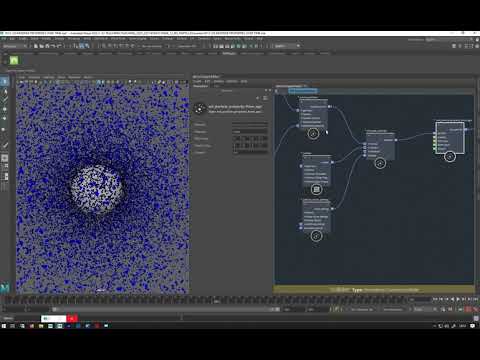Screen dimensions: 480x360
Task: Click the round icon under the center graph node
Action: click(x=380, y=163)
